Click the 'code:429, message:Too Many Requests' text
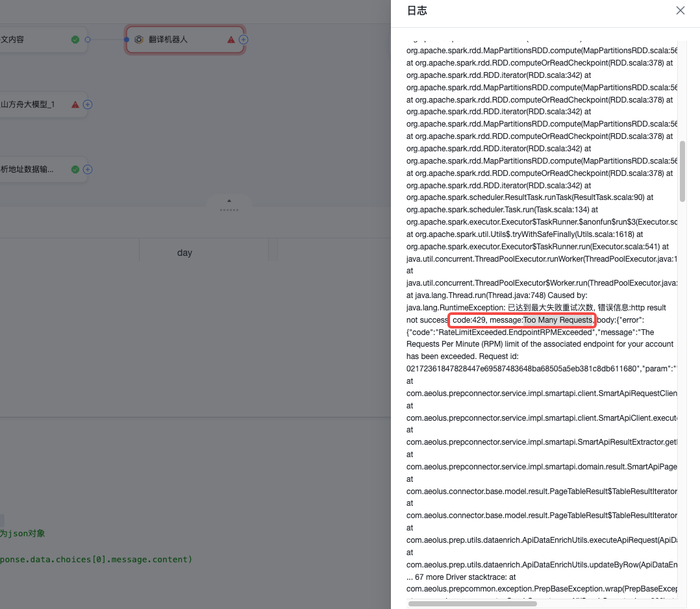The height and width of the screenshot is (609, 700). (x=522, y=319)
